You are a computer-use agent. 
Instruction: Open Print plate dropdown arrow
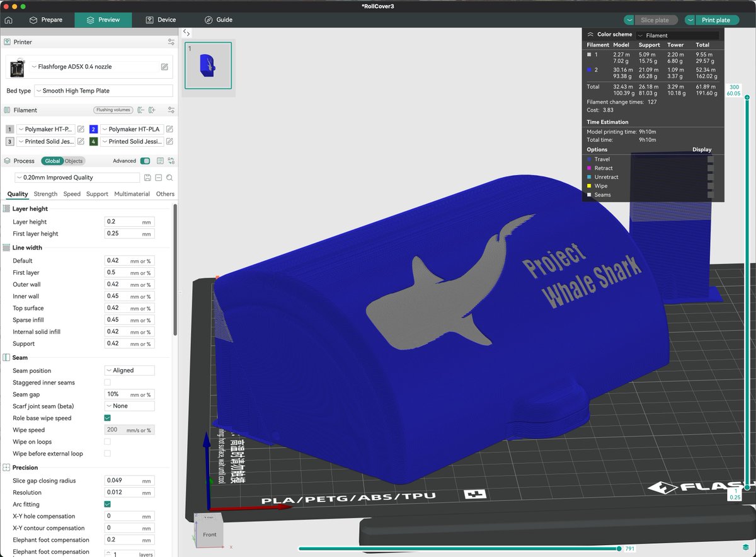click(x=690, y=20)
